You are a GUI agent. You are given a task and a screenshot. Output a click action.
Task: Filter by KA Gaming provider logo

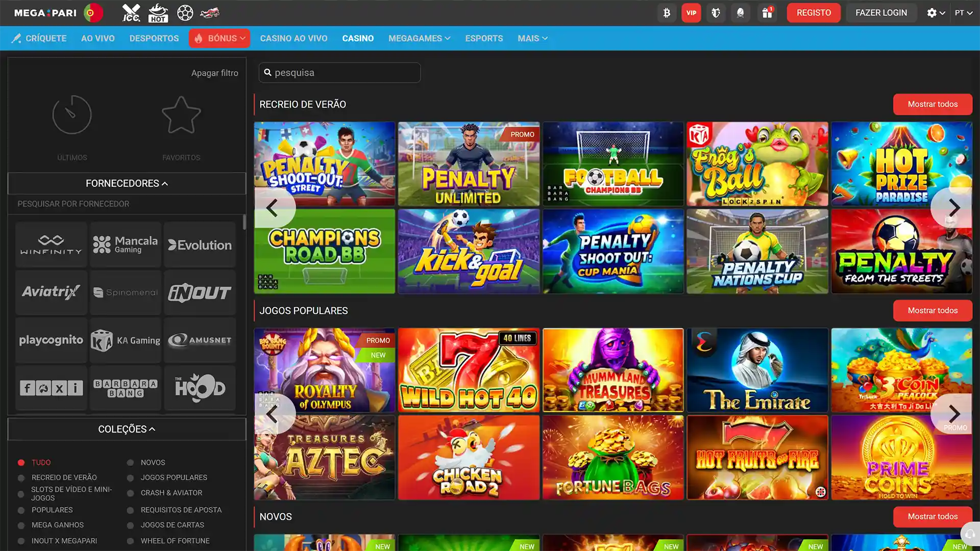point(126,340)
